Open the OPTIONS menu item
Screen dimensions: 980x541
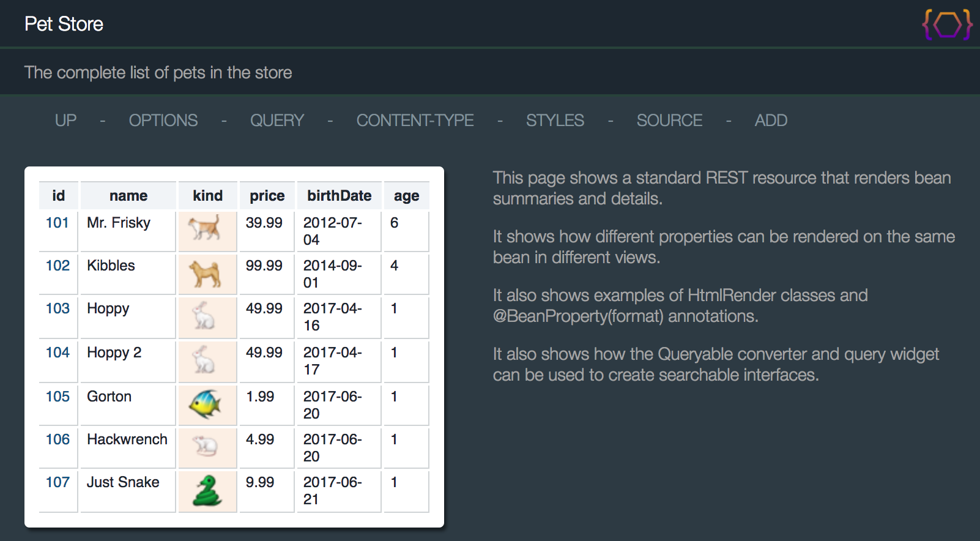[x=163, y=121]
